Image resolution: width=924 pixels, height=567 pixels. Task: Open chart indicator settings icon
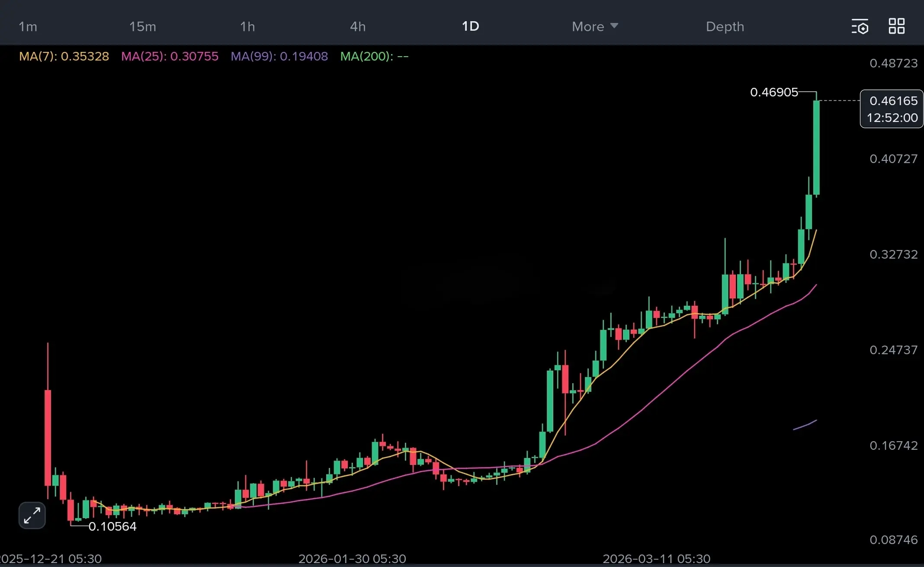(x=860, y=26)
